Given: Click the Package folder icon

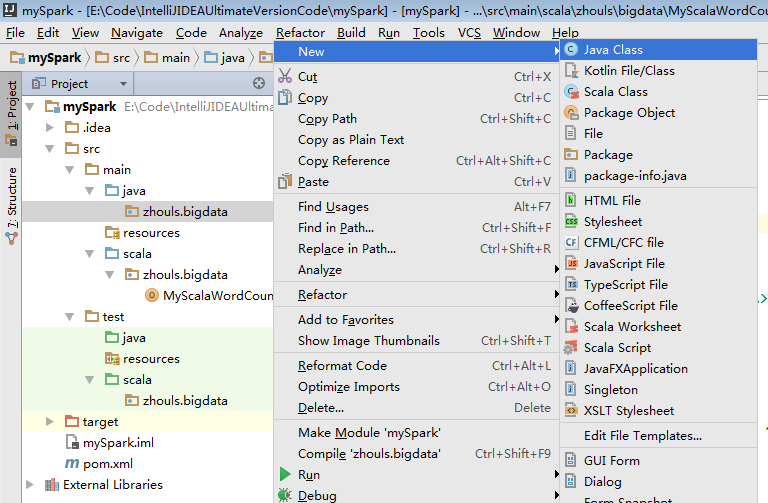Looking at the screenshot, I should 571,155.
